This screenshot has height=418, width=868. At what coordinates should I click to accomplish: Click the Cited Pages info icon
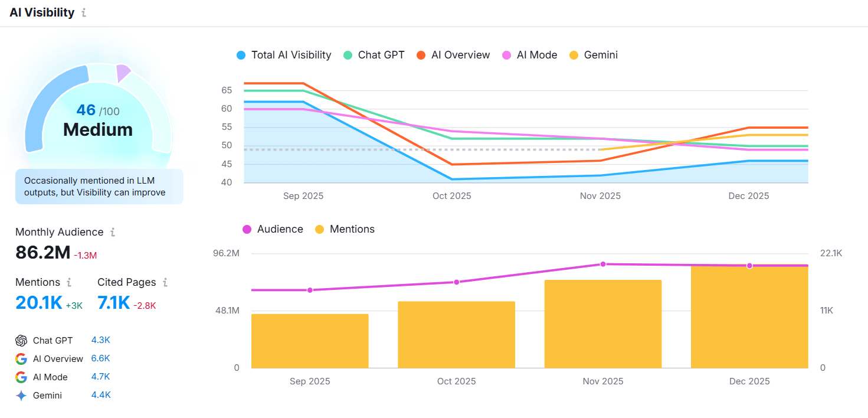(x=164, y=282)
